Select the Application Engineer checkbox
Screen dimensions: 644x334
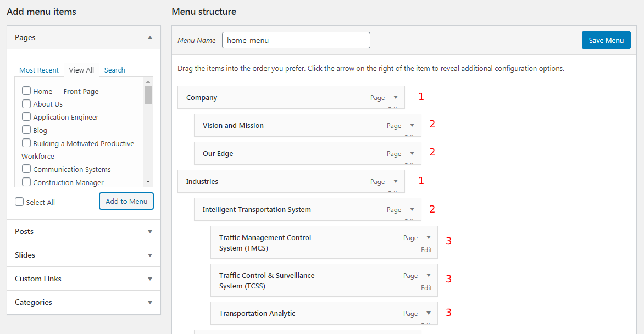point(26,116)
